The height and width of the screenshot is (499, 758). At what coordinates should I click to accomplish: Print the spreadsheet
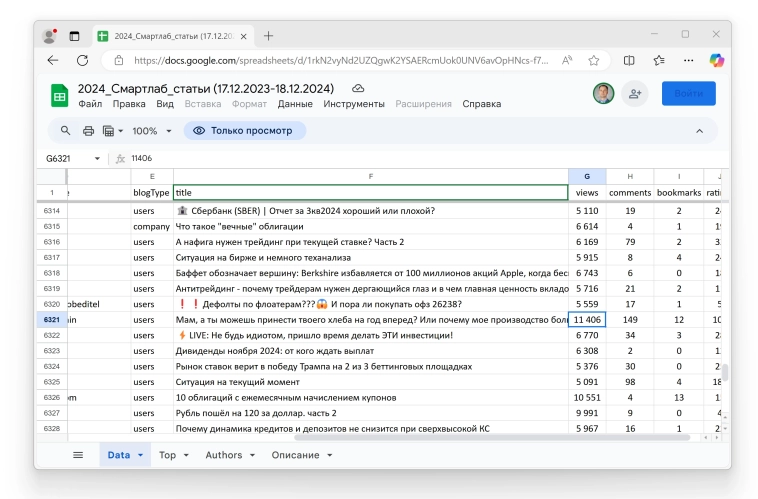88,131
